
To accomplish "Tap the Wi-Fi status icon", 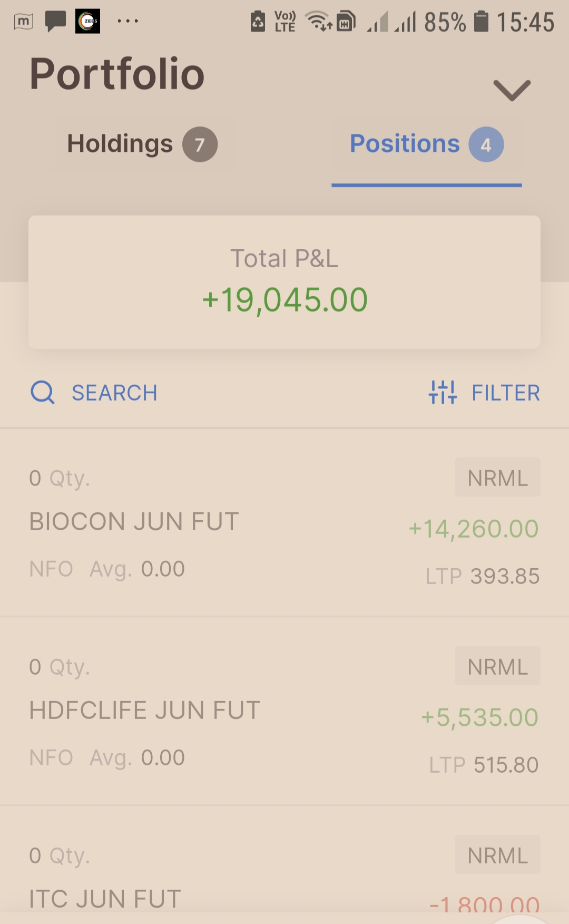I will tap(318, 22).
